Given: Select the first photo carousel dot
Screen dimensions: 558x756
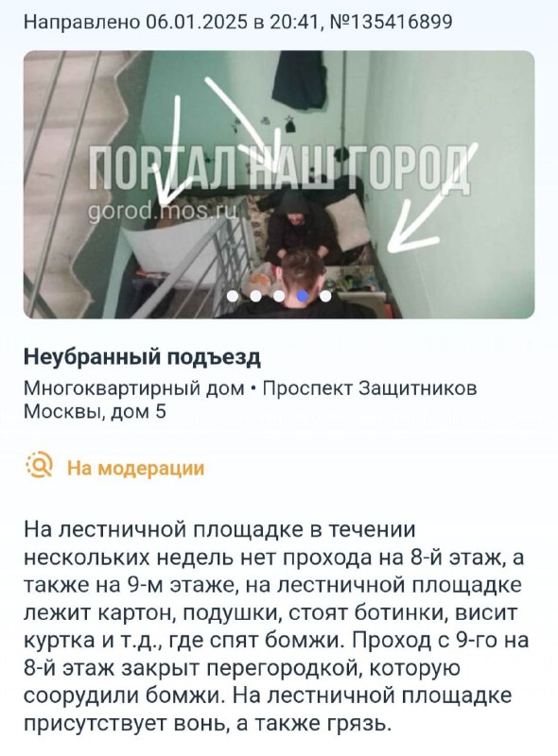Looking at the screenshot, I should [234, 296].
